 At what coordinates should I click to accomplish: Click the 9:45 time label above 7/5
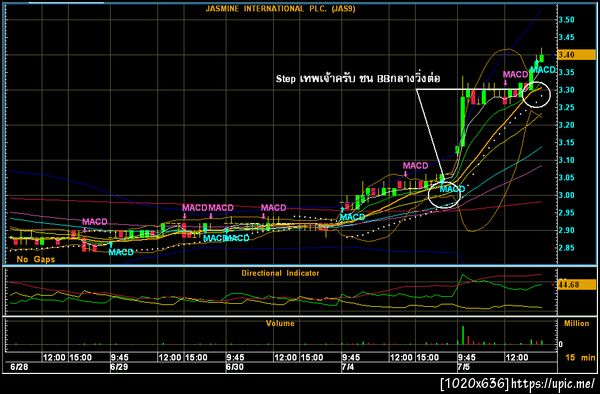click(466, 358)
